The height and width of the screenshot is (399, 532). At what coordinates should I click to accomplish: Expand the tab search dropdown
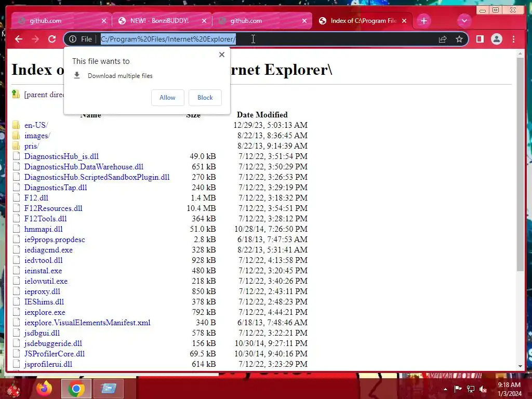[464, 21]
